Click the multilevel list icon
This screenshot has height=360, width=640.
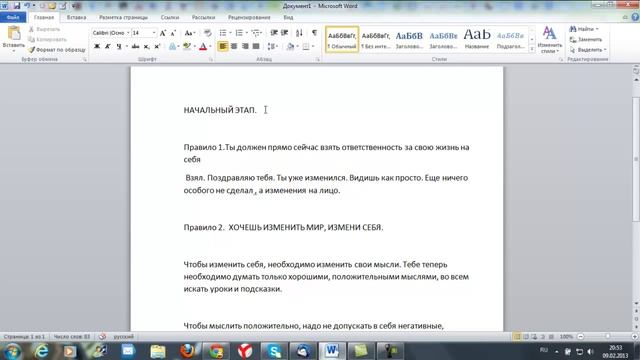coord(256,33)
